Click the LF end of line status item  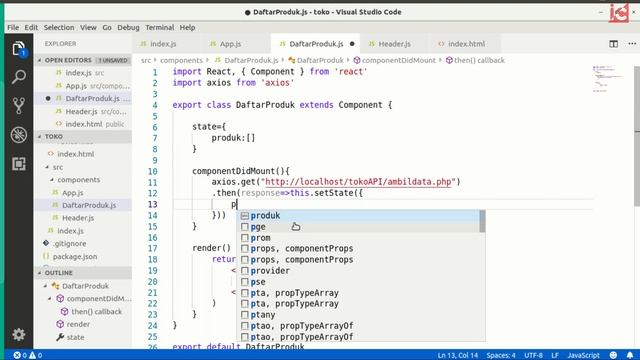pyautogui.click(x=555, y=355)
